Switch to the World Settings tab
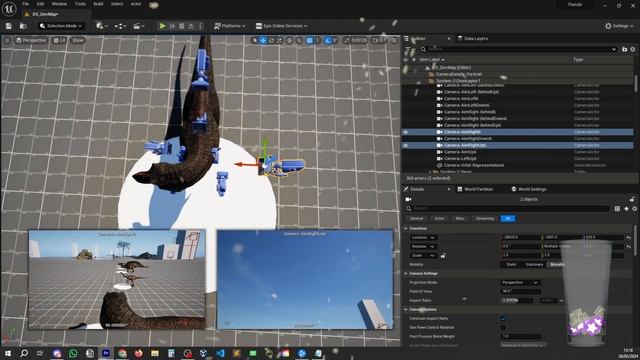This screenshot has width=640, height=360. (529, 189)
